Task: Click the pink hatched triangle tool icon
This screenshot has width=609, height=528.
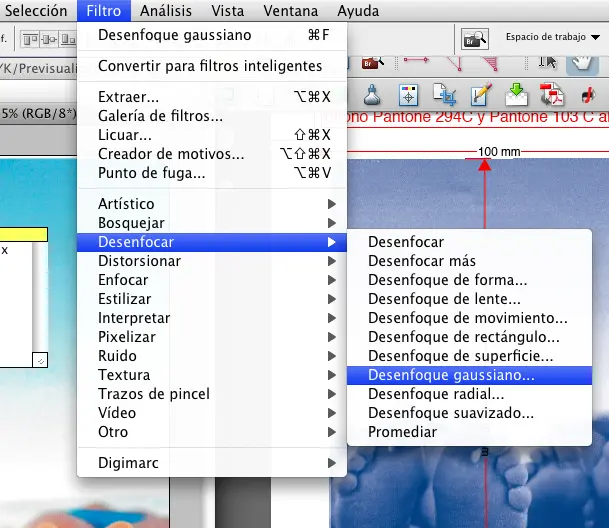Action: tap(490, 63)
